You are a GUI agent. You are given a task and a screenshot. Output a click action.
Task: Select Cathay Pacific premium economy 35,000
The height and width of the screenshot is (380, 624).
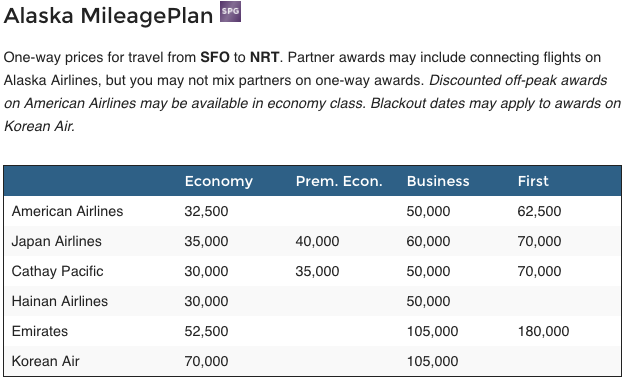317,271
